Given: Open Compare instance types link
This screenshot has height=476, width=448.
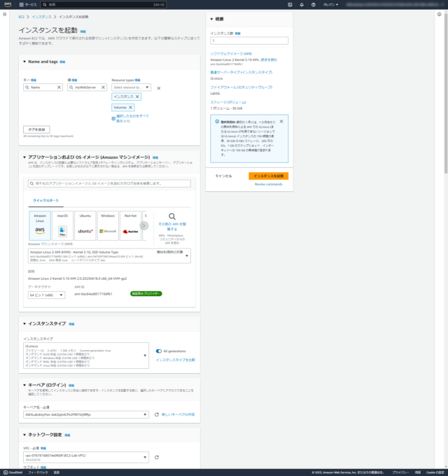Looking at the screenshot, I should click(176, 360).
